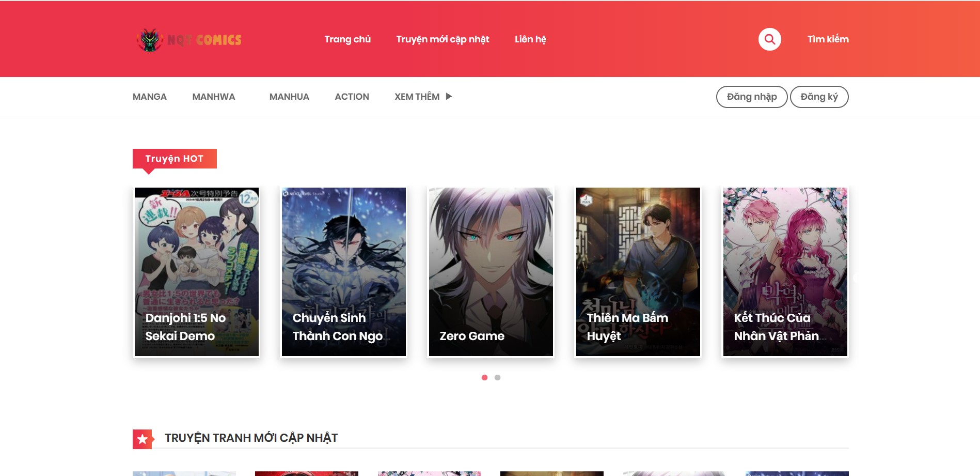
Task: Open the MANHWA category list
Action: [x=214, y=97]
